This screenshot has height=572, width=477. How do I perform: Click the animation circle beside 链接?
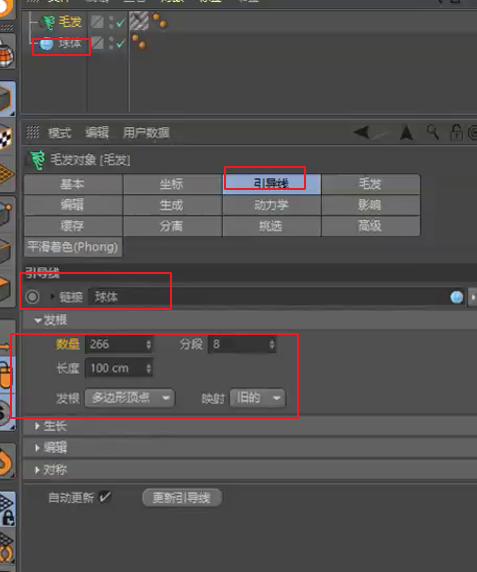[x=32, y=297]
